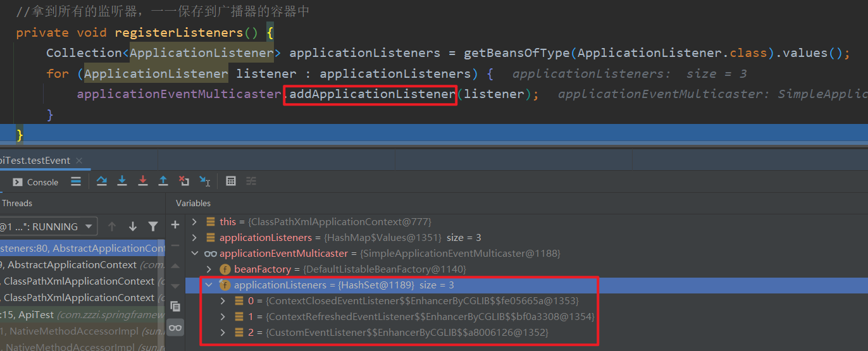Select next frame with down arrow
Image resolution: width=868 pixels, height=351 pixels.
click(x=133, y=226)
